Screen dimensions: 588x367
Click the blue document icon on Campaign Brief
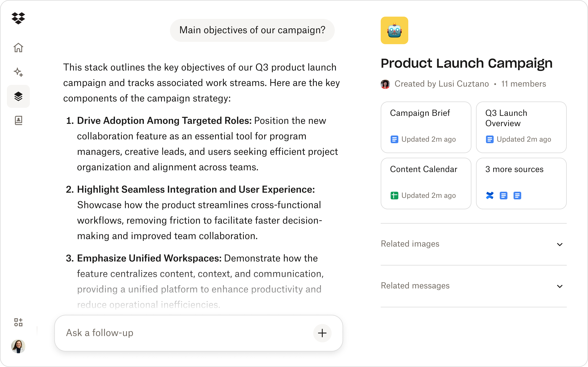click(395, 139)
